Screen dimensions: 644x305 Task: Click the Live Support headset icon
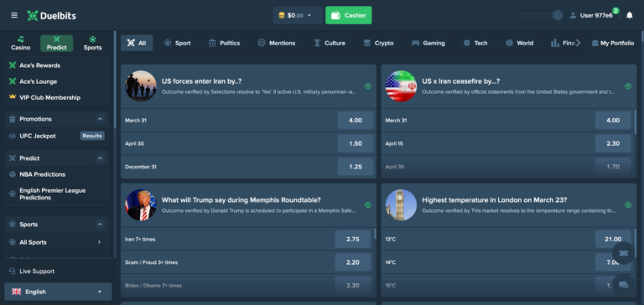(13, 271)
